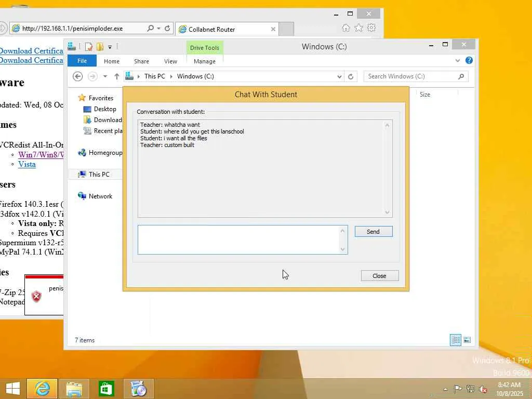
Task: Expand breadcrumb arrow after This PC
Action: click(x=171, y=77)
